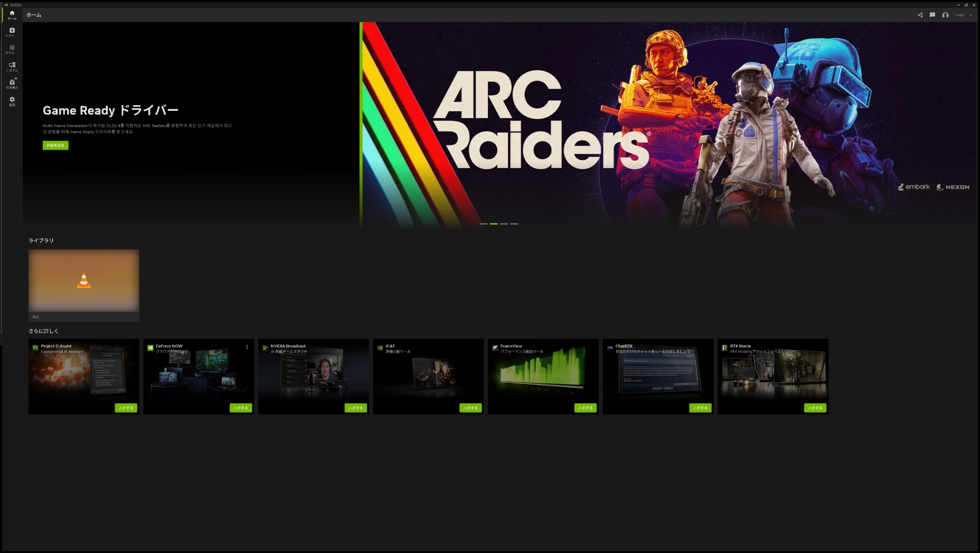The height and width of the screenshot is (553, 980).
Task: Click 入手する on NVIDIA Broadcast
Action: coord(355,408)
